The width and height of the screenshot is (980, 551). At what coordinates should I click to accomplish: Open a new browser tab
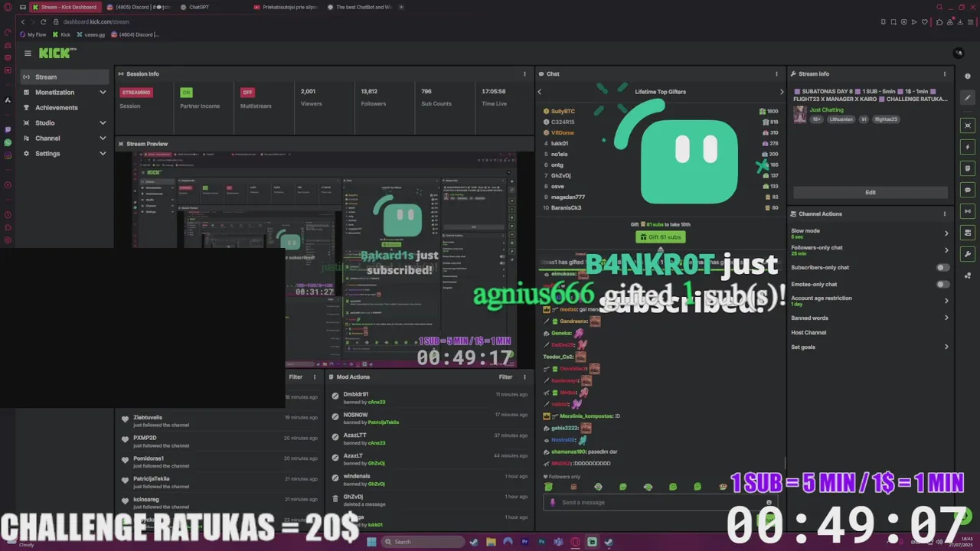pyautogui.click(x=401, y=7)
